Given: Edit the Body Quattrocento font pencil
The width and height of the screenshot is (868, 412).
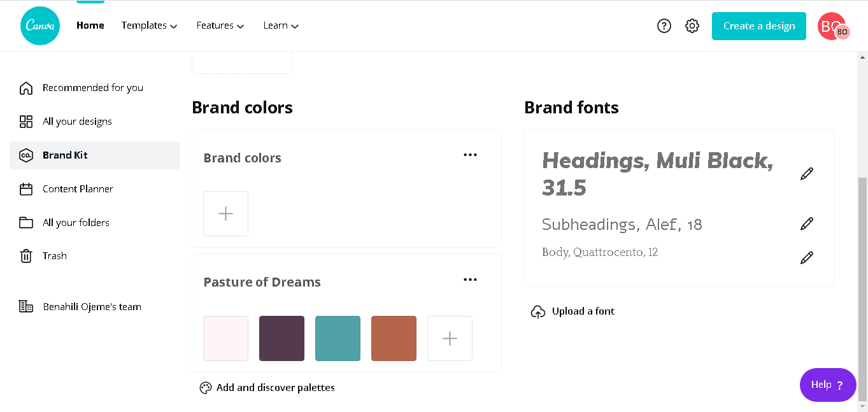Looking at the screenshot, I should click(x=807, y=258).
